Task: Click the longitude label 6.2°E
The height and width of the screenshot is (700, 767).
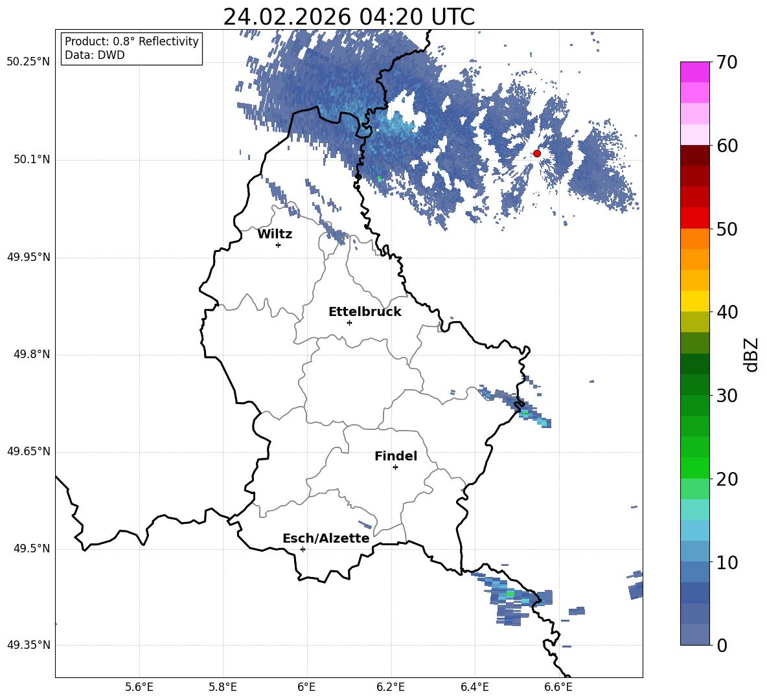Action: pyautogui.click(x=391, y=687)
